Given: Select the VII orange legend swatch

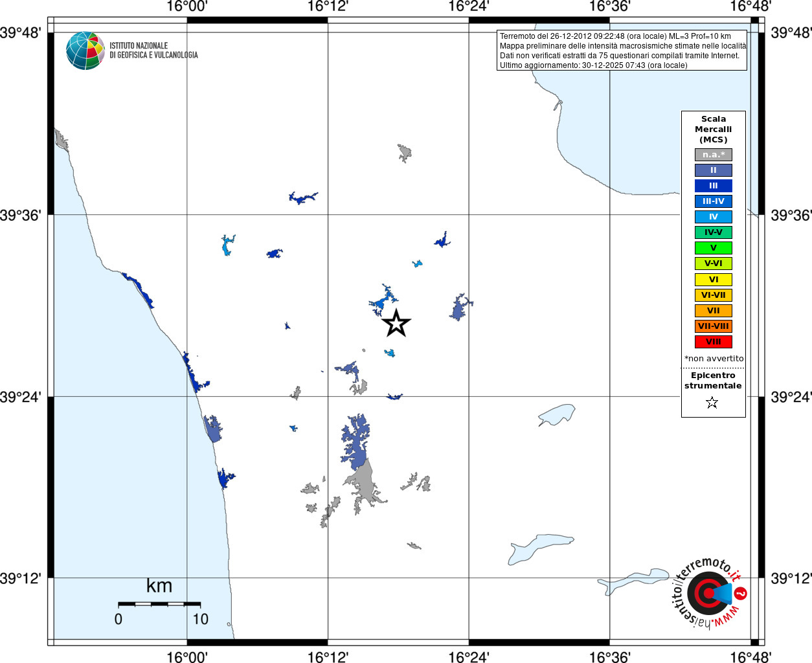Looking at the screenshot, I should pyautogui.click(x=714, y=311).
